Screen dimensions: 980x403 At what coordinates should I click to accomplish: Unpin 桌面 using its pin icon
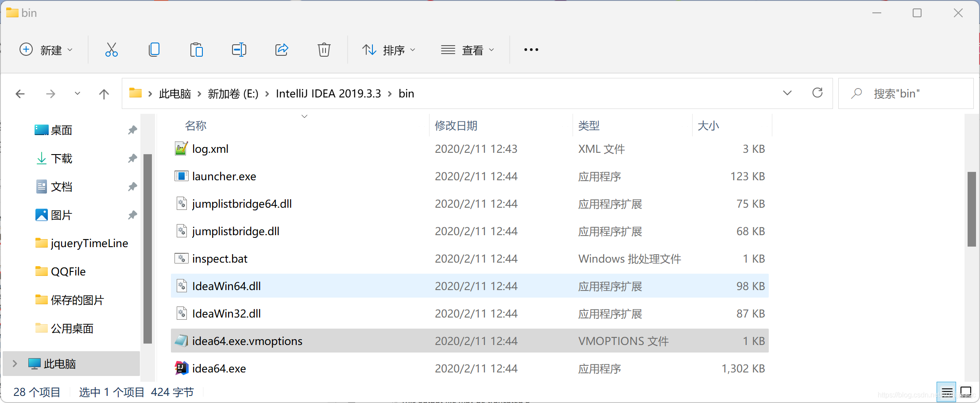click(132, 130)
